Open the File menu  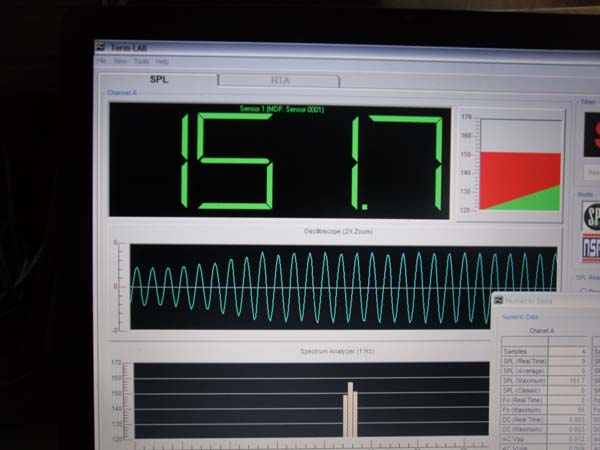click(x=101, y=62)
